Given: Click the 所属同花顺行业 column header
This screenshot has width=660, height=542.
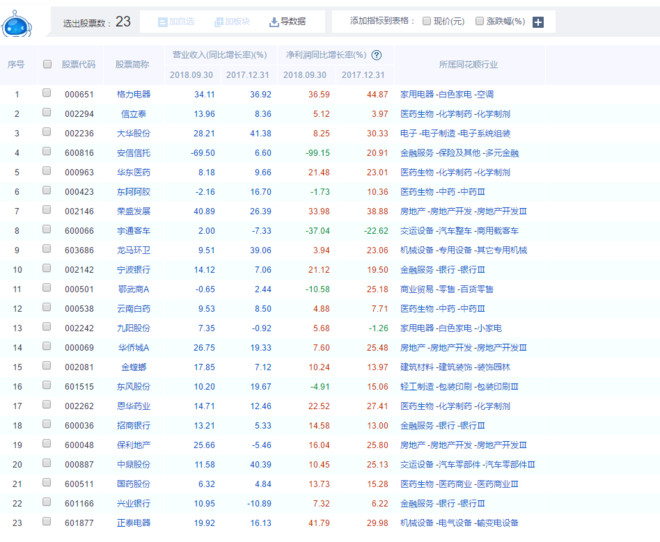Looking at the screenshot, I should [x=463, y=64].
